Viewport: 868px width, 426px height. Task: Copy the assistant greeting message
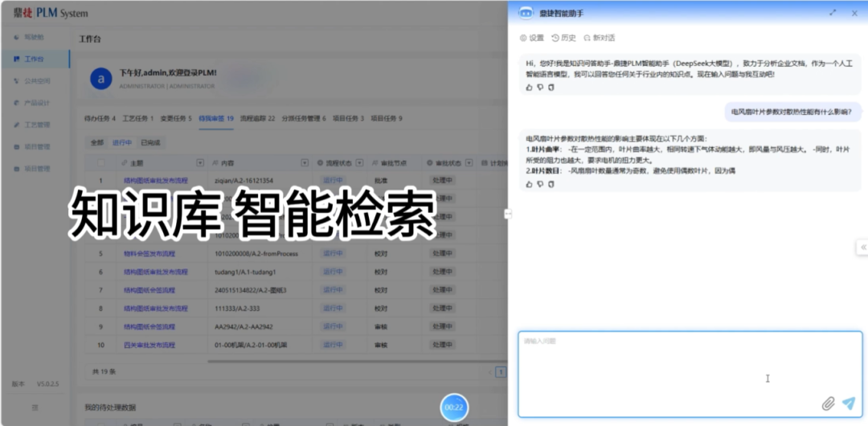(x=551, y=88)
